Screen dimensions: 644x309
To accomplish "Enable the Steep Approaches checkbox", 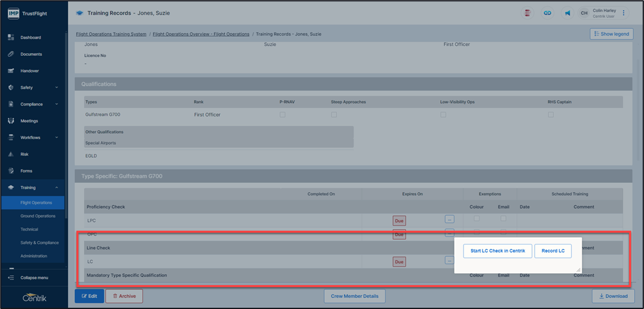I will coord(334,115).
